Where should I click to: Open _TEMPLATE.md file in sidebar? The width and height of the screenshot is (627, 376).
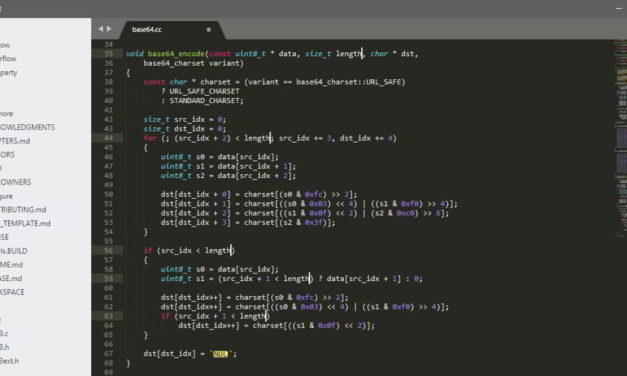tap(25, 223)
